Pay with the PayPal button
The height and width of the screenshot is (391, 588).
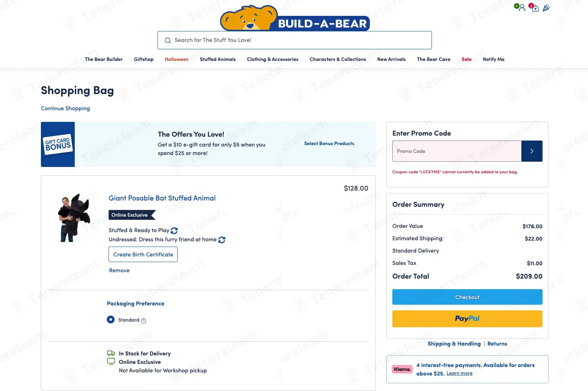[x=467, y=319]
